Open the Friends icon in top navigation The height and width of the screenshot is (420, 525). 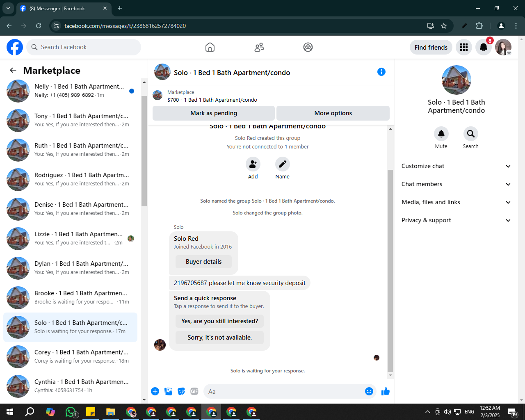[259, 47]
